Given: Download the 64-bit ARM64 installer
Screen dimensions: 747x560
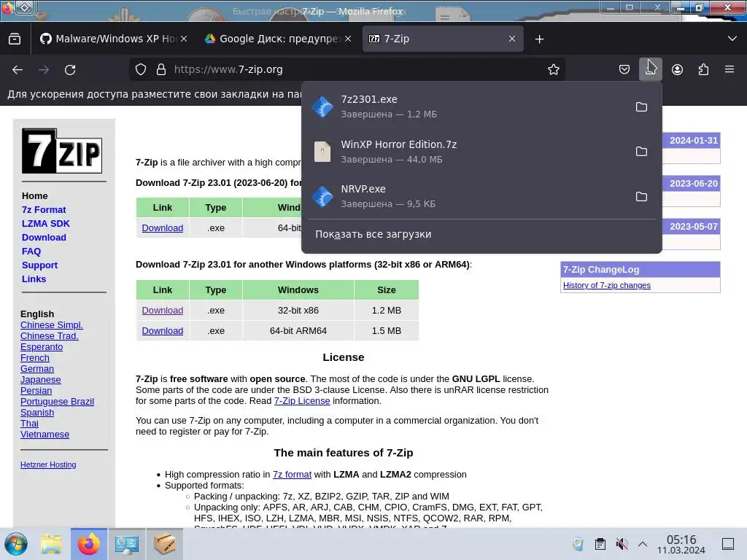Looking at the screenshot, I should tap(163, 331).
